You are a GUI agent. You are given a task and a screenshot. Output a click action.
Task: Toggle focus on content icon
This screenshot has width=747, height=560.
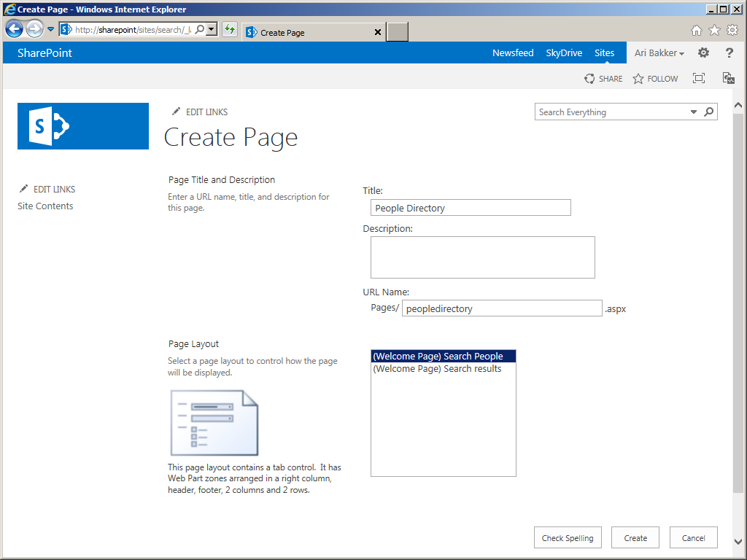click(x=698, y=78)
